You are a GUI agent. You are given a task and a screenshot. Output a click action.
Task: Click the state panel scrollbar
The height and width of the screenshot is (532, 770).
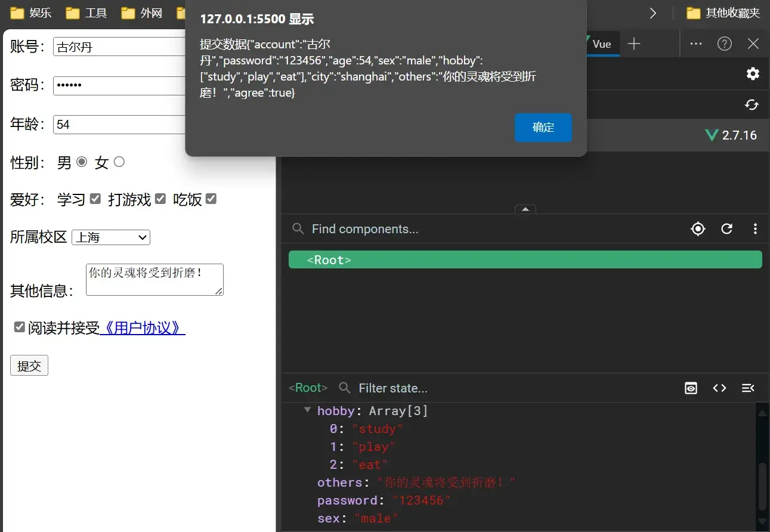click(x=762, y=486)
